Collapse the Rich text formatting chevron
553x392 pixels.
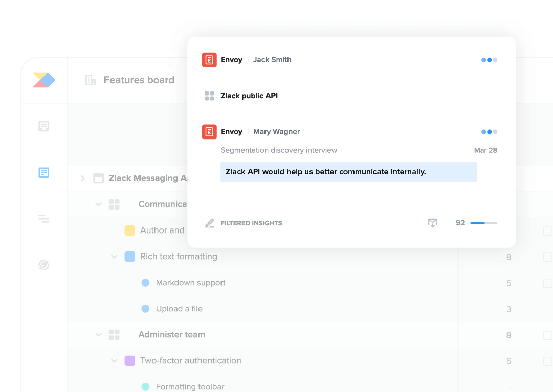[x=114, y=257]
